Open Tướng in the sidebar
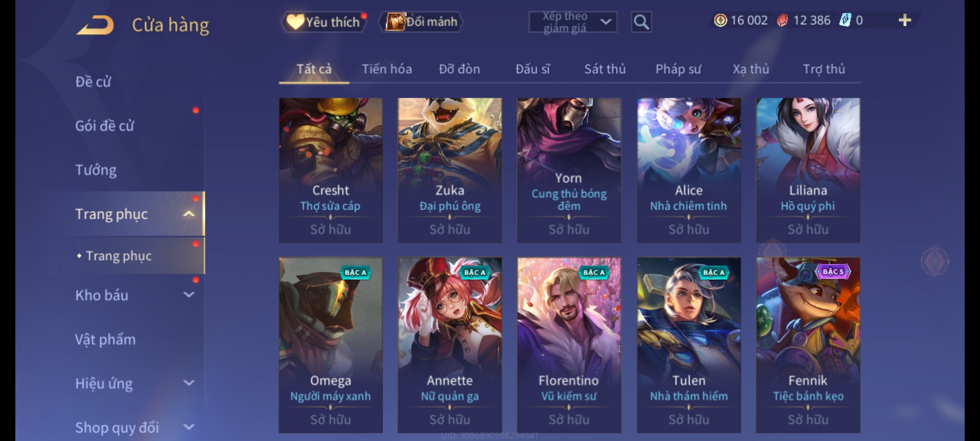This screenshot has height=441, width=980. pos(96,169)
